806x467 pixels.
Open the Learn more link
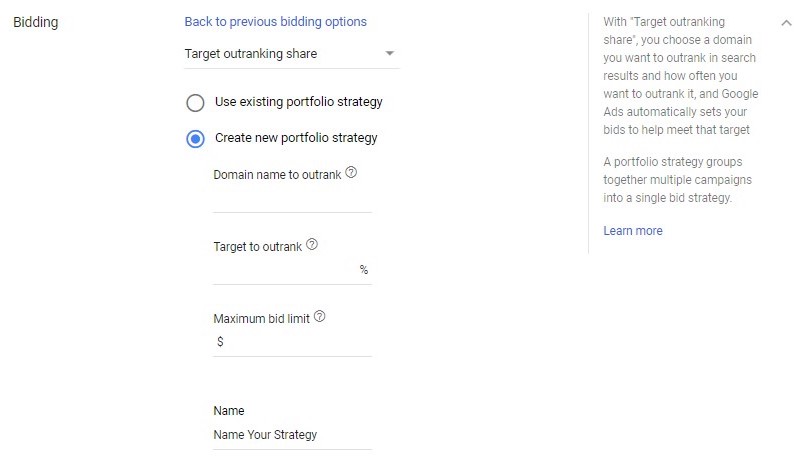coord(633,231)
